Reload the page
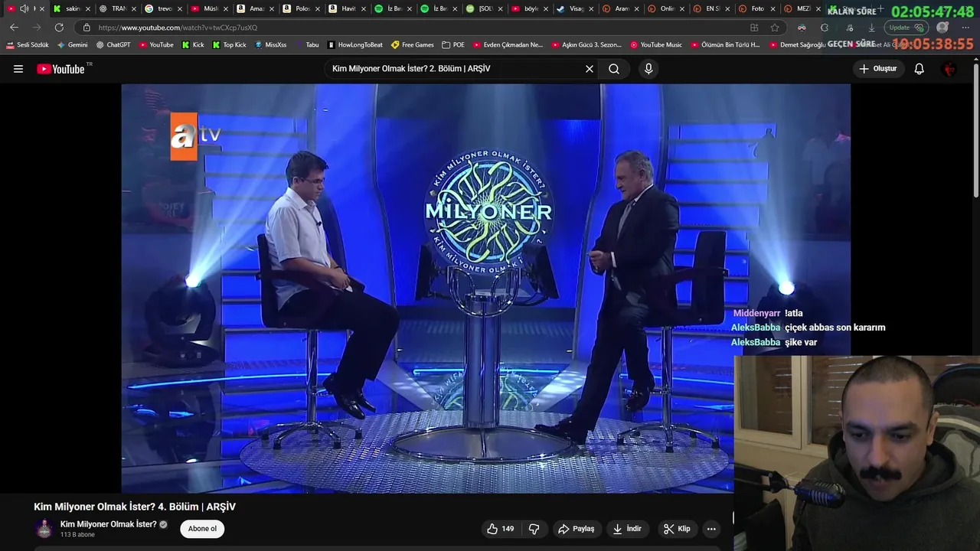The width and height of the screenshot is (980, 551). tap(59, 28)
